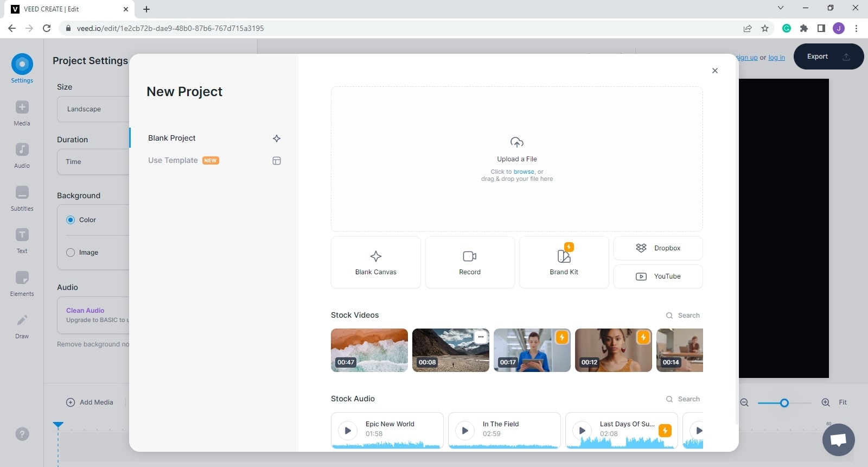This screenshot has height=467, width=868.
Task: Open a new browser tab
Action: click(146, 9)
